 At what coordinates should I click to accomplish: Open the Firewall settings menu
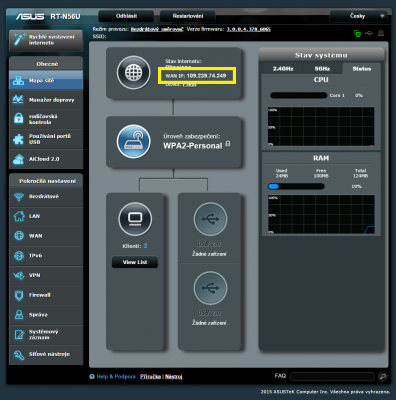coord(46,295)
